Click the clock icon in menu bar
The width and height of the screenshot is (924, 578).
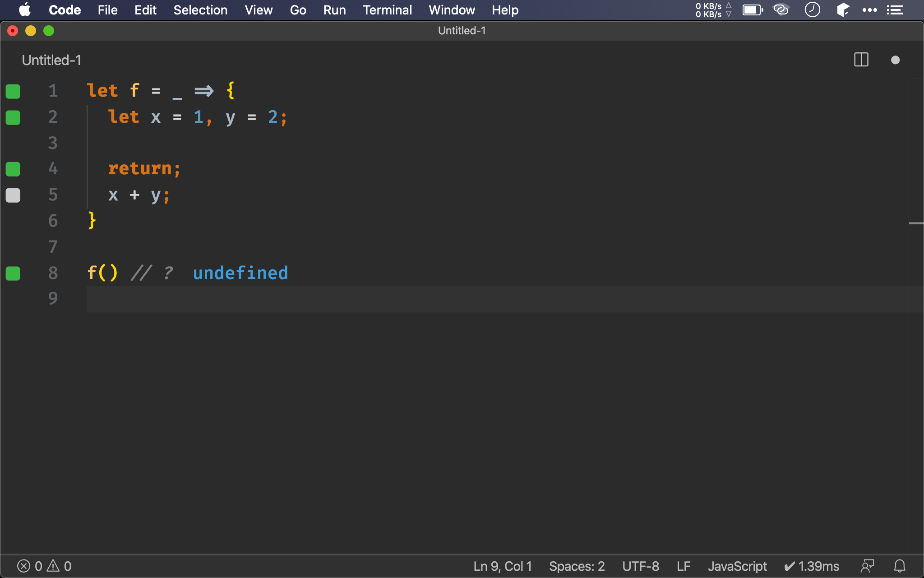pyautogui.click(x=812, y=10)
